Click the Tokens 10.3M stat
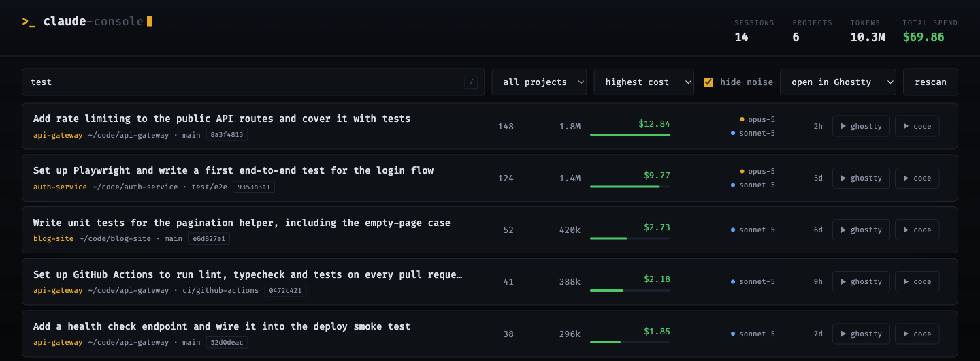This screenshot has height=361, width=980. click(868, 31)
